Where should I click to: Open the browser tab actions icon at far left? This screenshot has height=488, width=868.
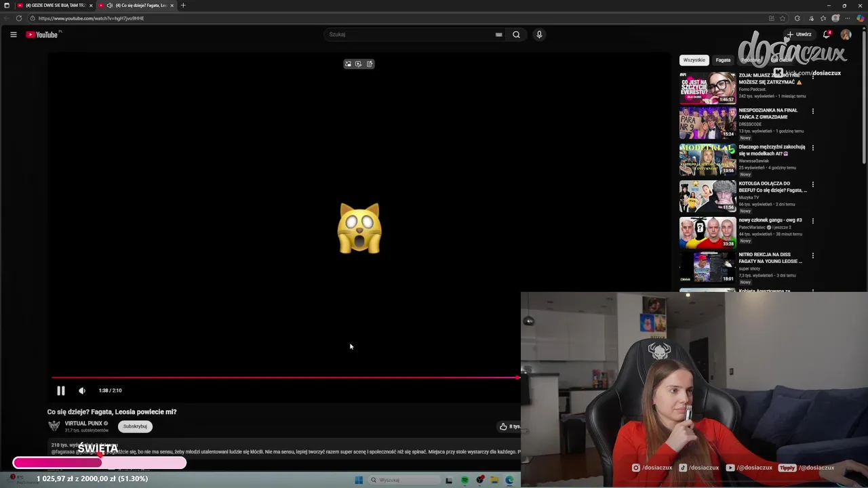pyautogui.click(x=6, y=5)
